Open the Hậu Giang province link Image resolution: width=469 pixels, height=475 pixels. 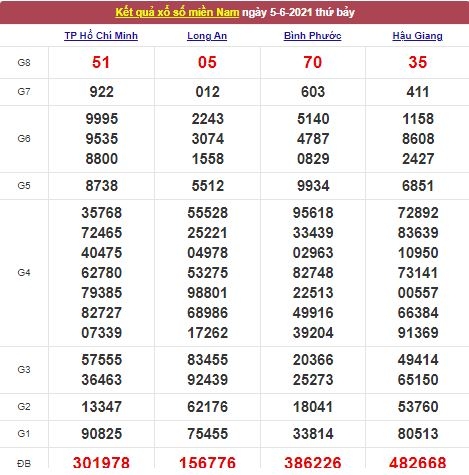coord(418,36)
